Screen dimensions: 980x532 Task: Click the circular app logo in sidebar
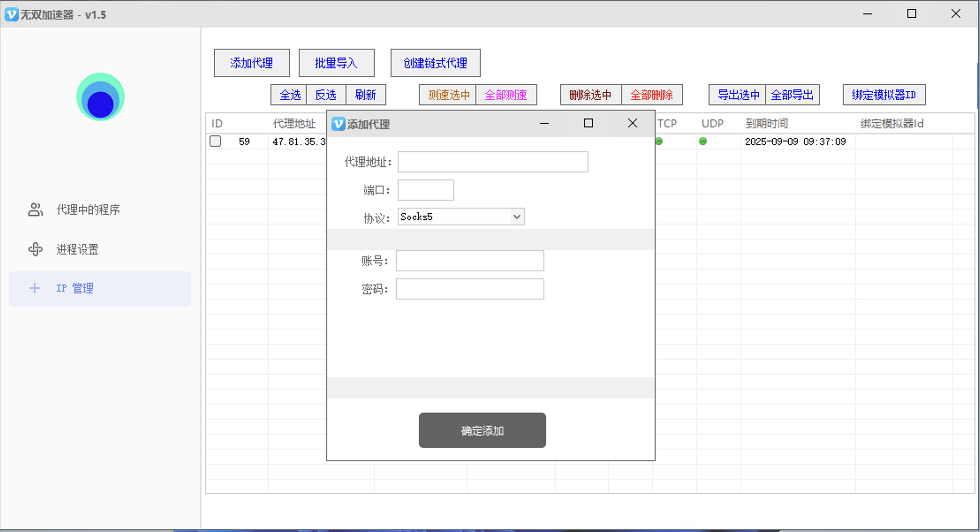pyautogui.click(x=100, y=97)
